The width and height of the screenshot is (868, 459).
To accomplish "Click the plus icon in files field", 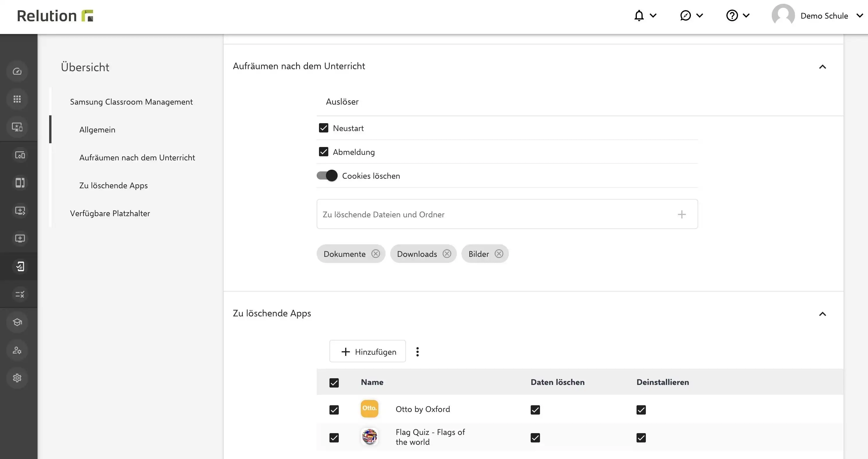I will pyautogui.click(x=682, y=214).
